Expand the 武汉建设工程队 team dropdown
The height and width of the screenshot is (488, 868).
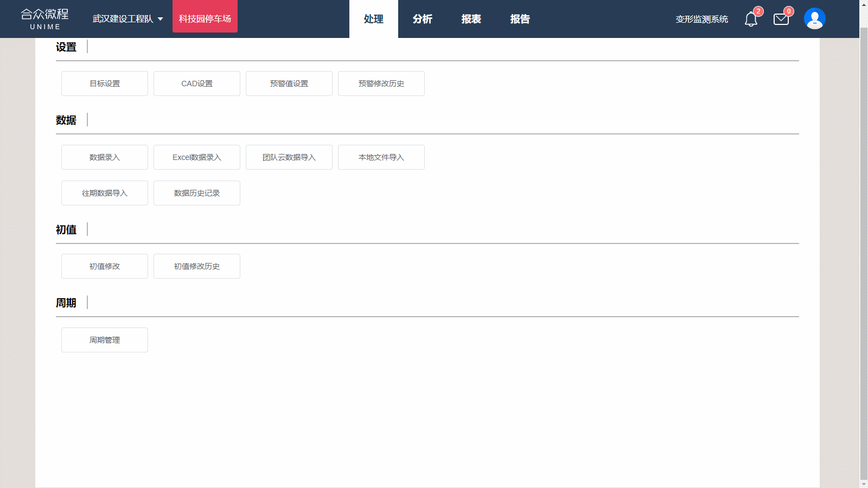(128, 19)
